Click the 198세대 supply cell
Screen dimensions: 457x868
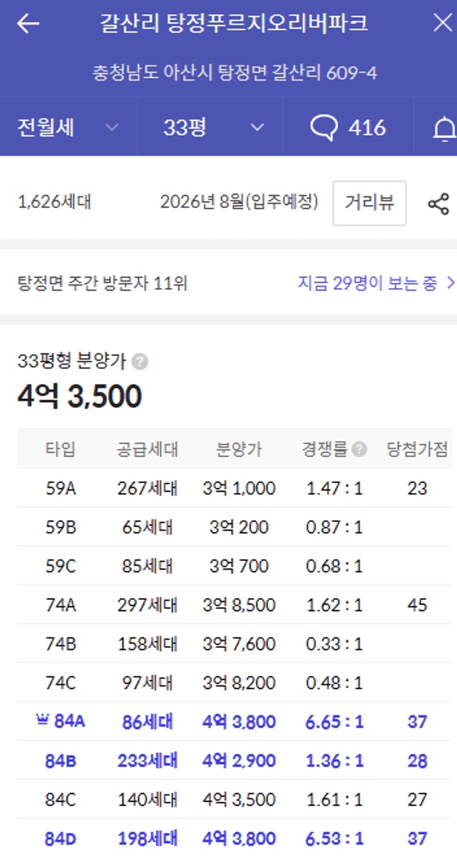point(147,838)
